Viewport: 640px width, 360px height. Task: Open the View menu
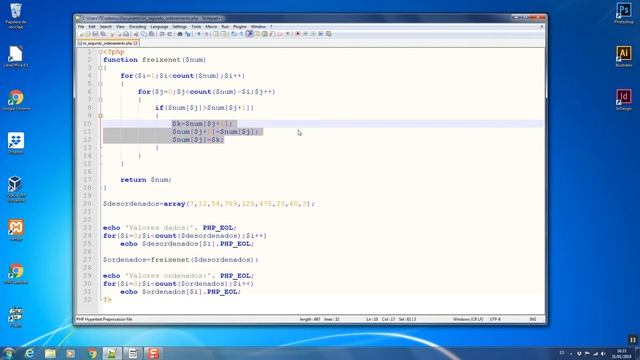coord(120,27)
